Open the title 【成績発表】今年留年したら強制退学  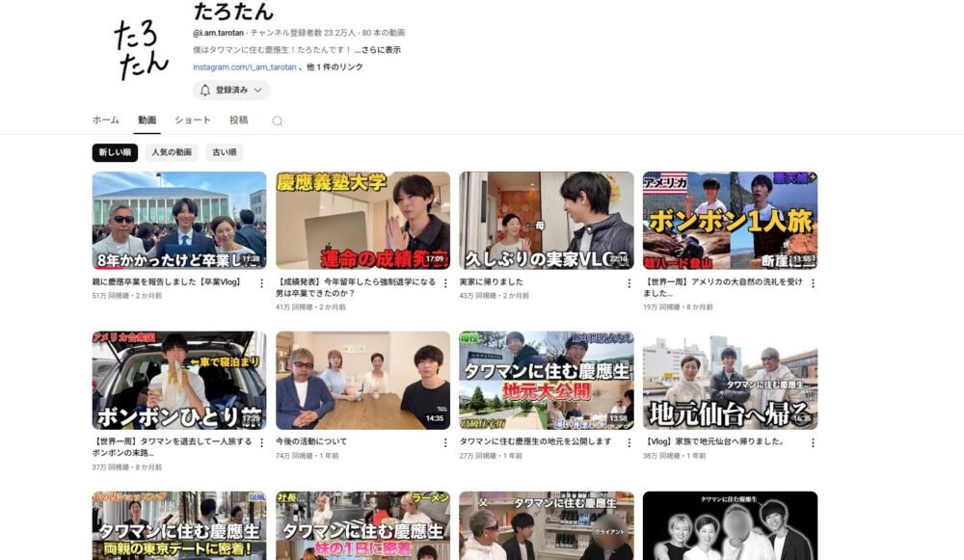pos(356,287)
